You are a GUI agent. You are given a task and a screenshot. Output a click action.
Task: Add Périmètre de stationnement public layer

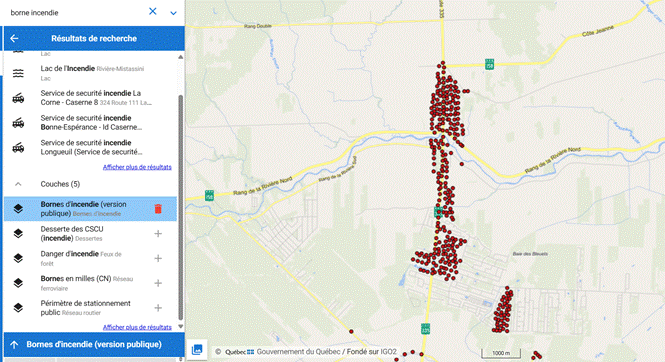tap(158, 308)
